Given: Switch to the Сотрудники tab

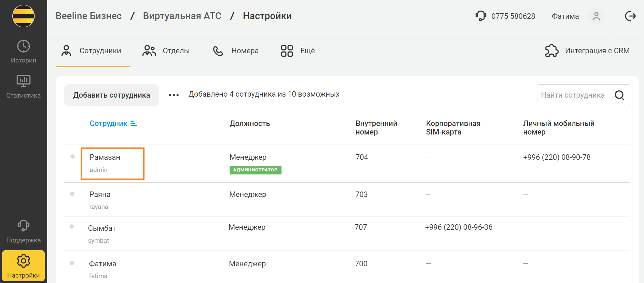Looking at the screenshot, I should coord(93,51).
